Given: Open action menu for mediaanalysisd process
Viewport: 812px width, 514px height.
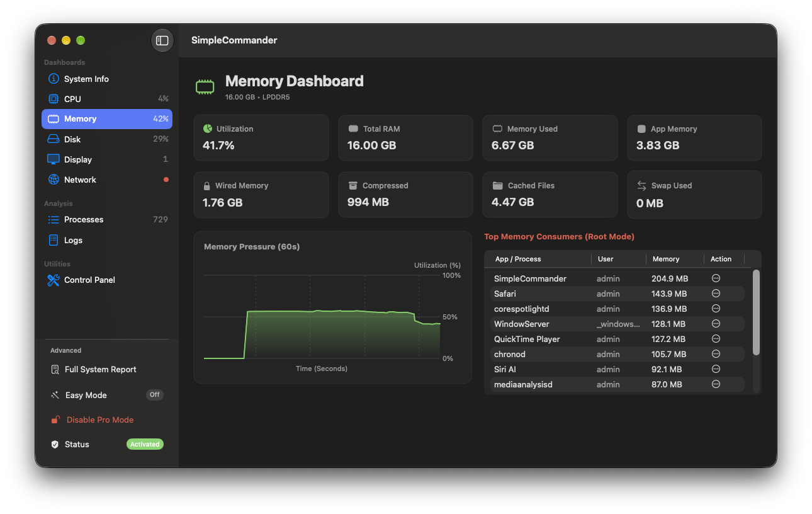Looking at the screenshot, I should coord(716,384).
